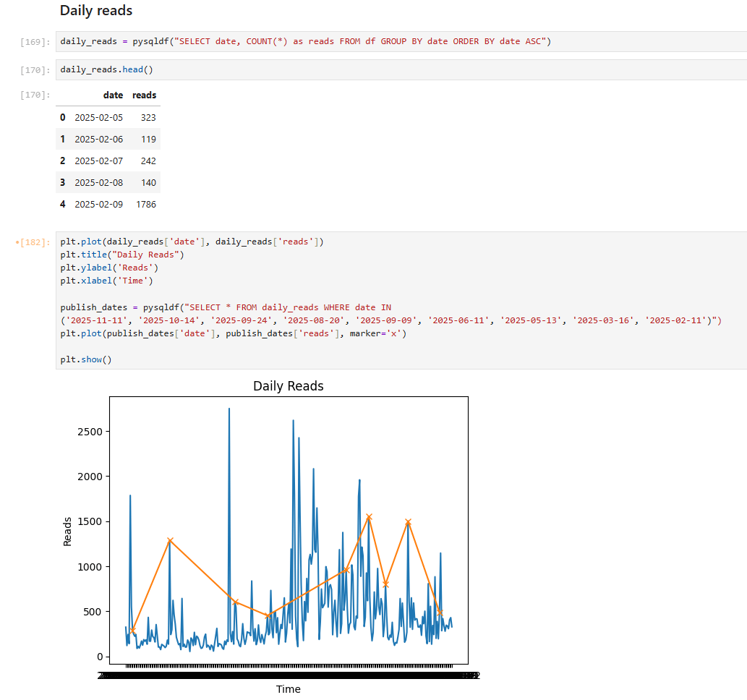Image resolution: width=747 pixels, height=700 pixels.
Task: Click the plt.title("Daily Reads") code line
Action: pyautogui.click(x=122, y=255)
